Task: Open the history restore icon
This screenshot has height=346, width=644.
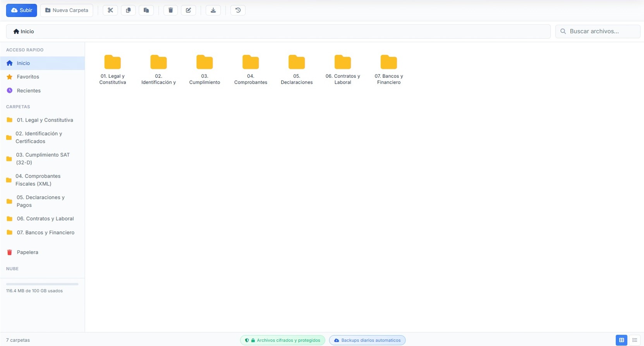Action: coord(238,10)
